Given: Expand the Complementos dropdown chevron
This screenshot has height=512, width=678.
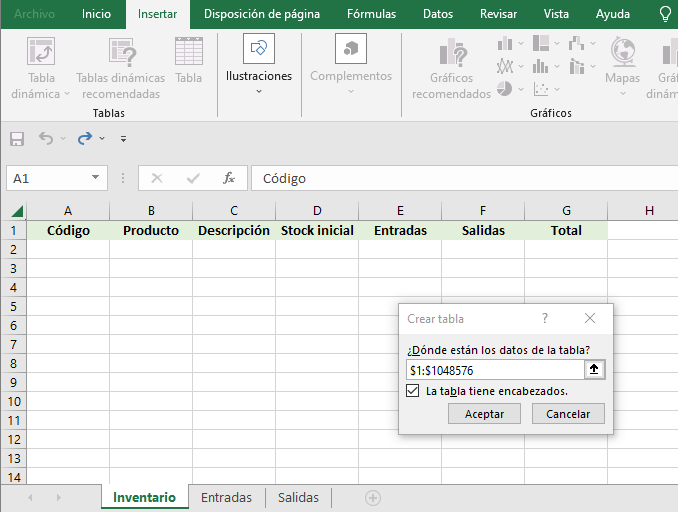Looking at the screenshot, I should click(351, 91).
